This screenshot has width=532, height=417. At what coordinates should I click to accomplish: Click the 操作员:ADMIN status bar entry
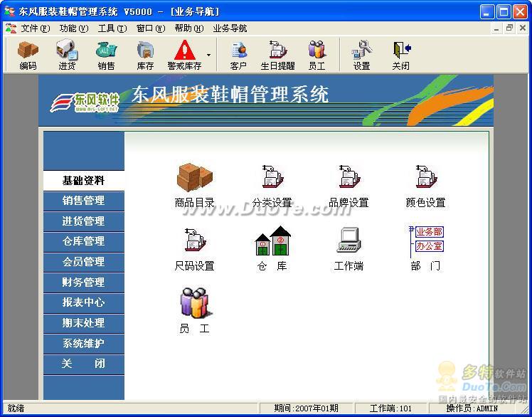click(x=472, y=408)
